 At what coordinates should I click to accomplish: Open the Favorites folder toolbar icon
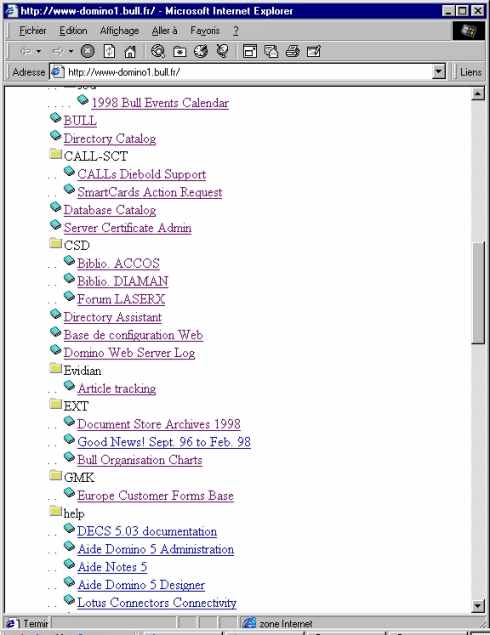point(179,51)
